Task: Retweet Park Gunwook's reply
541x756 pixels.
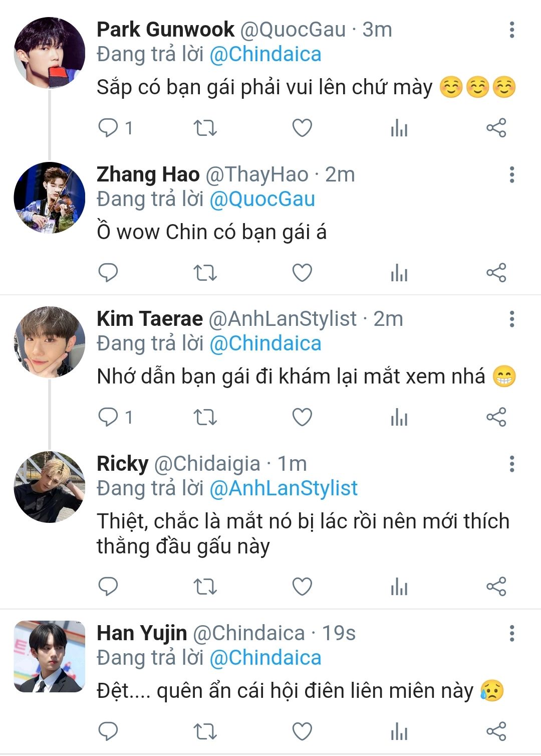Action: click(205, 128)
